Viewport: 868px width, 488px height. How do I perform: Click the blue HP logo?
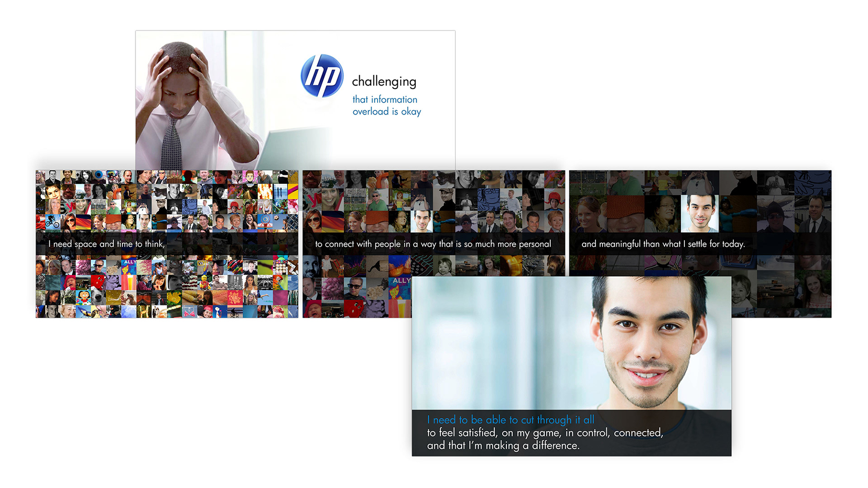tap(322, 76)
